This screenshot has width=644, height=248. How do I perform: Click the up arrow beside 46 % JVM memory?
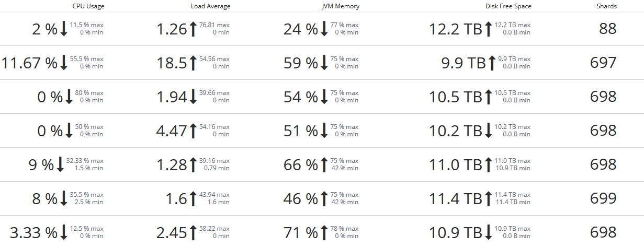(x=324, y=198)
